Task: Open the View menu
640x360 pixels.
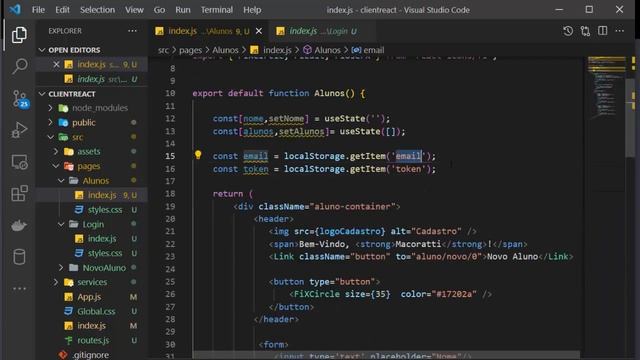Action: coord(134,10)
